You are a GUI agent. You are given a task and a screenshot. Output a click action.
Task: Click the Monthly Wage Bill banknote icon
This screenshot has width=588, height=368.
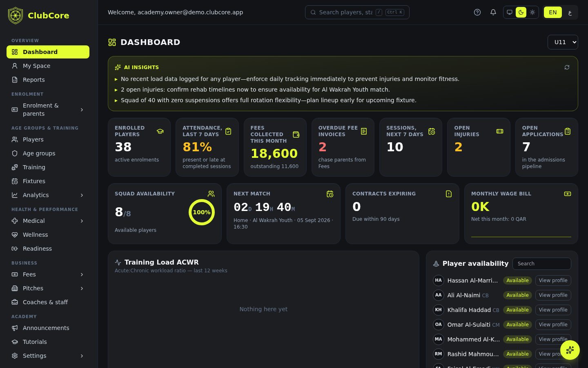(x=568, y=194)
